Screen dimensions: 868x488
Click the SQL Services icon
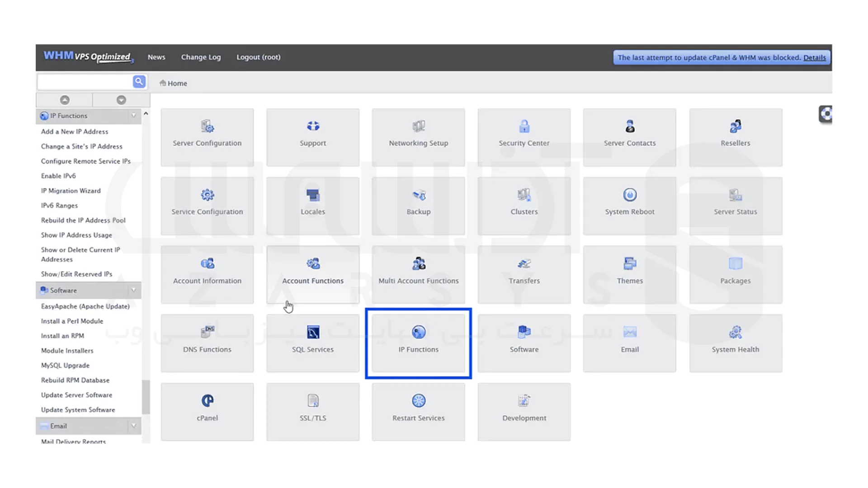313,333
